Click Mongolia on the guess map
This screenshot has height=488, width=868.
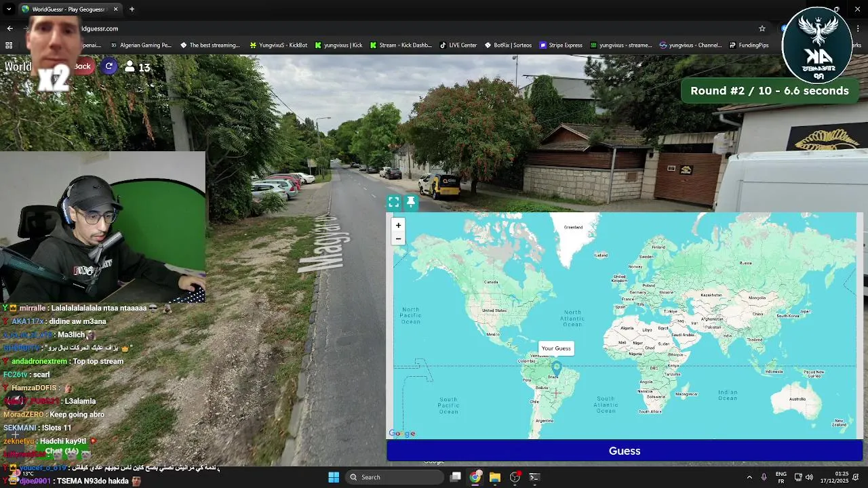click(x=757, y=298)
